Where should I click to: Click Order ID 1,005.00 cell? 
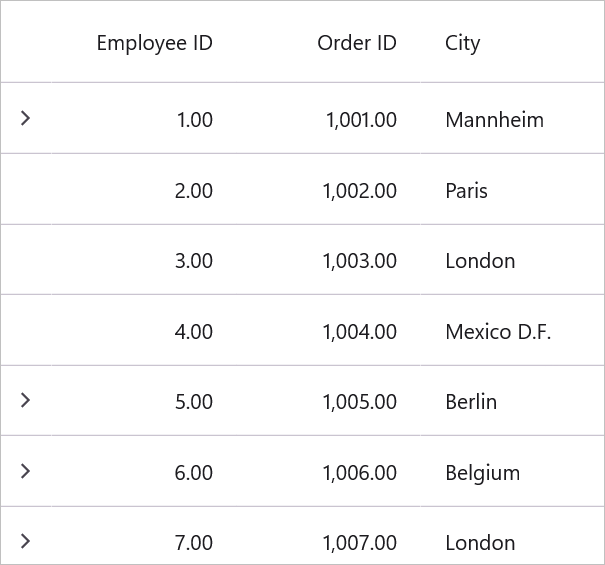coord(328,400)
